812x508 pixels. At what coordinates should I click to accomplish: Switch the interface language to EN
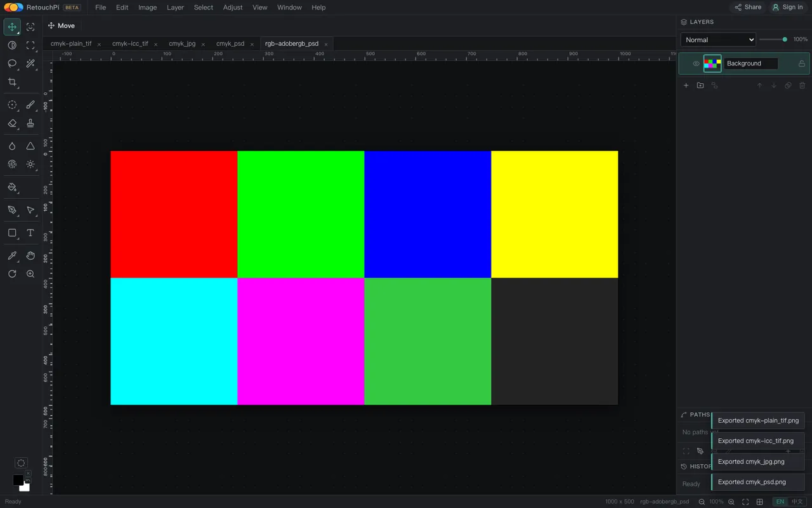[x=780, y=502]
